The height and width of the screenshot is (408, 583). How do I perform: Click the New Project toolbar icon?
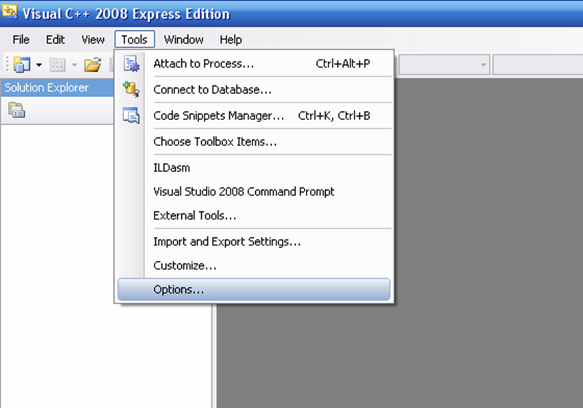(x=22, y=65)
